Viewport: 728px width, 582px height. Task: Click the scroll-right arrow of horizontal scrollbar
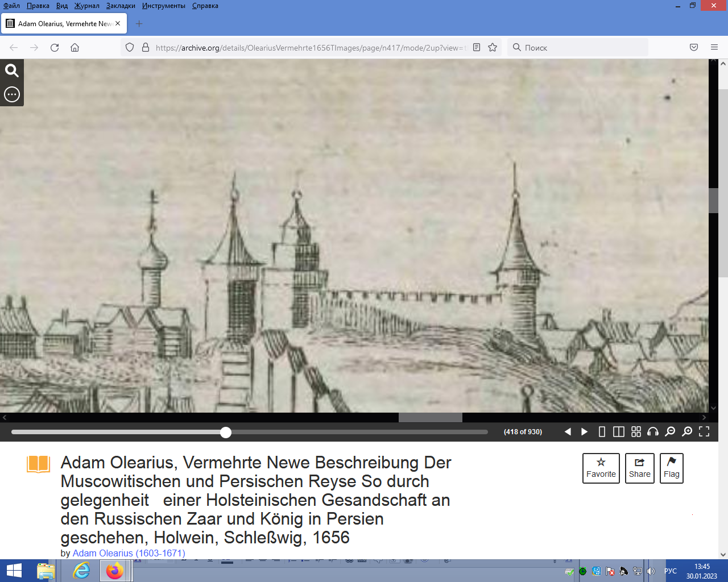coord(704,418)
